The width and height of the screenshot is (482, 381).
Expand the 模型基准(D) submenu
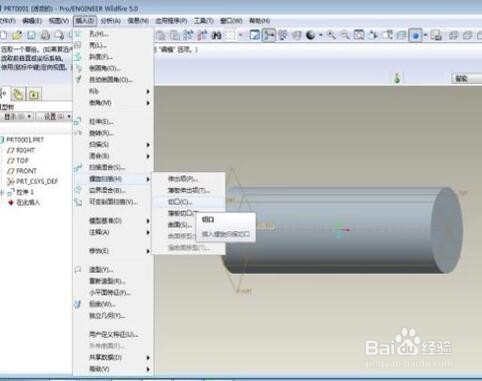click(x=113, y=221)
